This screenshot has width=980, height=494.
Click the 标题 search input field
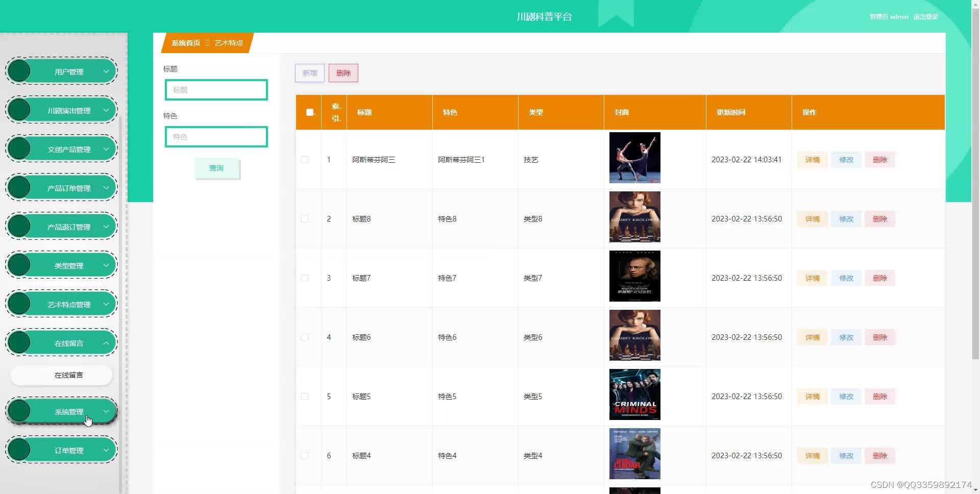tap(216, 90)
